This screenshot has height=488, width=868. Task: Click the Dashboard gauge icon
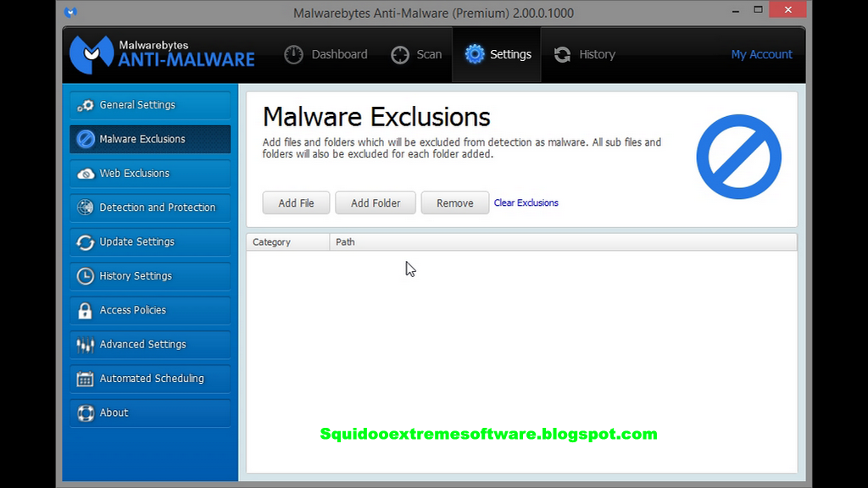293,54
